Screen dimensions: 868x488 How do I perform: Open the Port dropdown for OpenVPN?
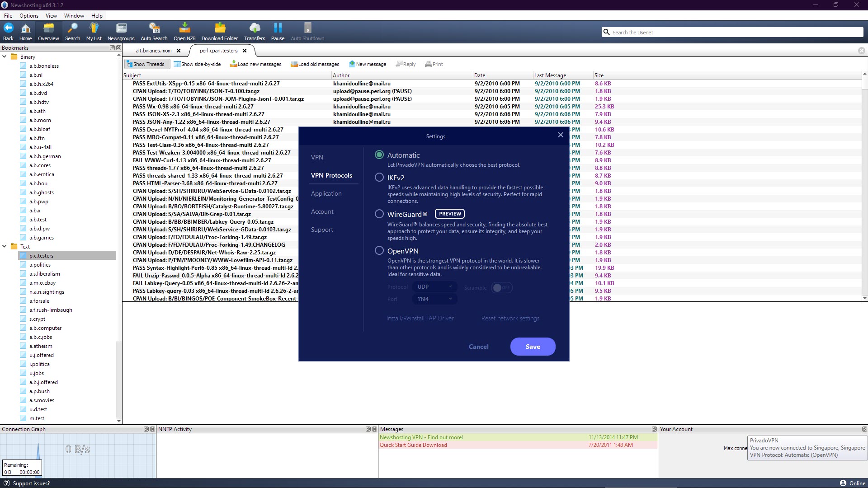pyautogui.click(x=434, y=299)
